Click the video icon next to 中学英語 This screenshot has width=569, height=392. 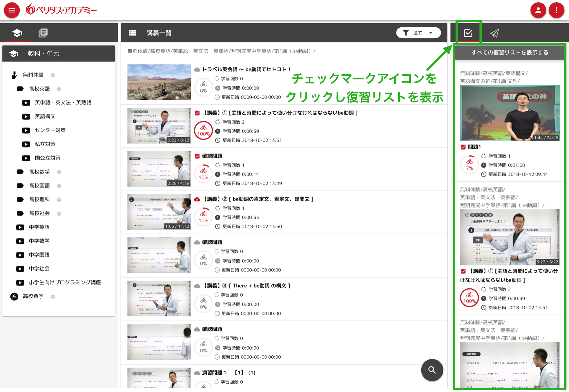(20, 227)
